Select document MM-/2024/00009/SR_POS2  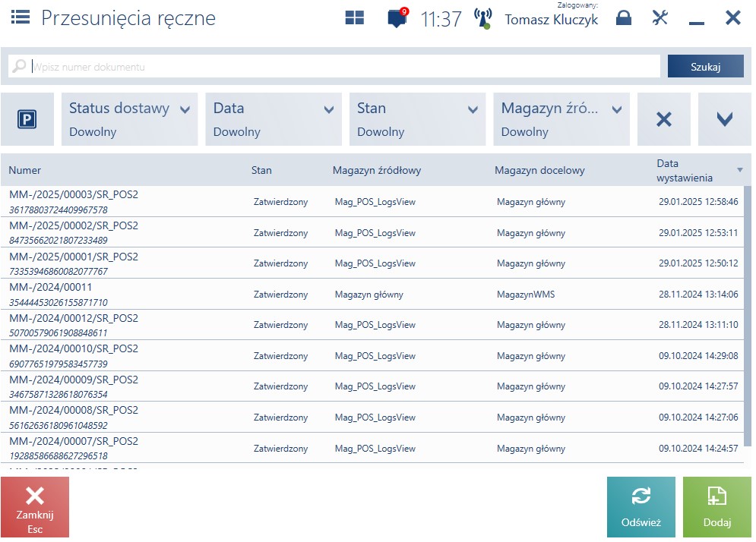[x=372, y=386]
